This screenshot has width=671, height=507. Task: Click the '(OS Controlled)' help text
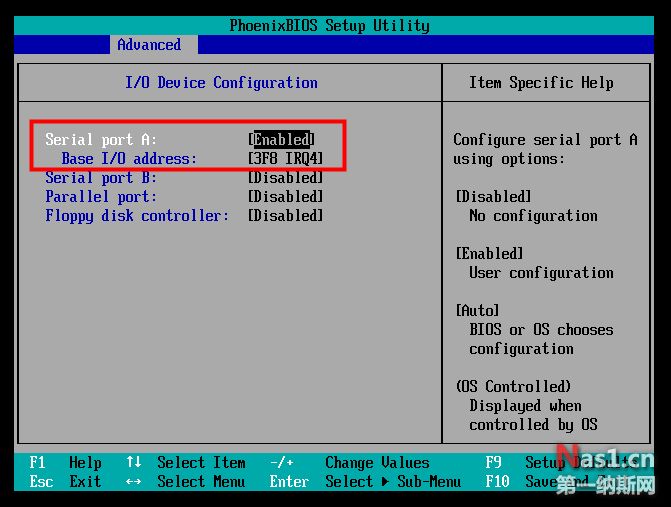pos(514,386)
